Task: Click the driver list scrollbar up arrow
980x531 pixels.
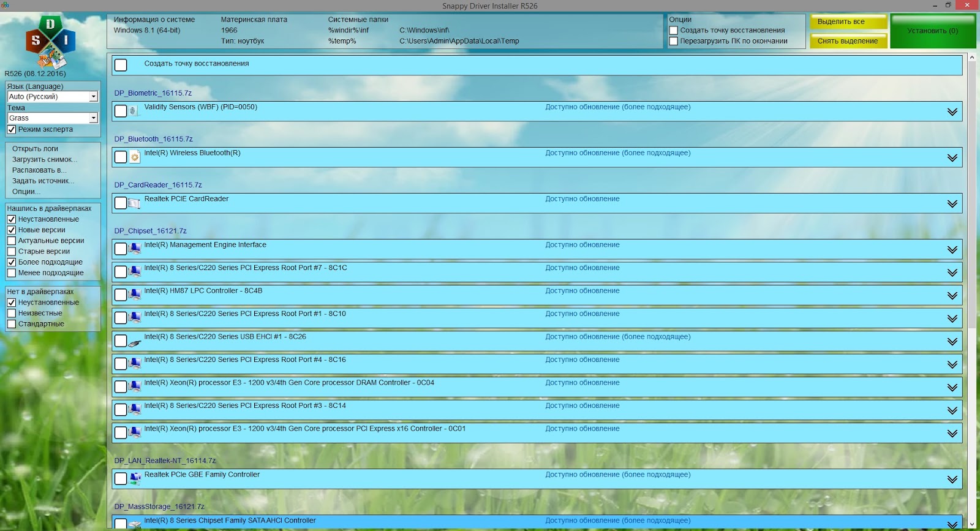Action: (972, 57)
